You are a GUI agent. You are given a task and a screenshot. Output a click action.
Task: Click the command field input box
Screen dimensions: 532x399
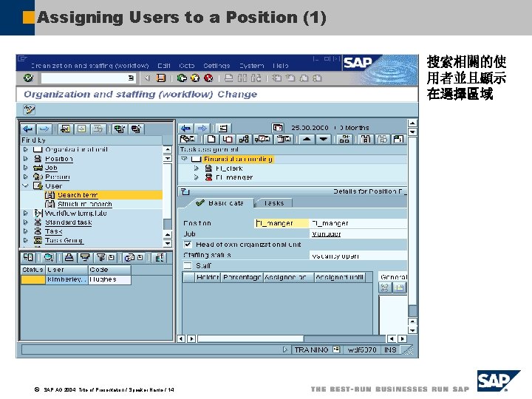(88, 78)
